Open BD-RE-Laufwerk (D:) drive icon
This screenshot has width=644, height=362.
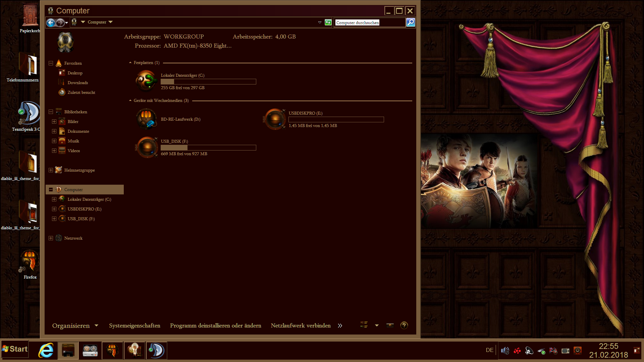(x=147, y=119)
